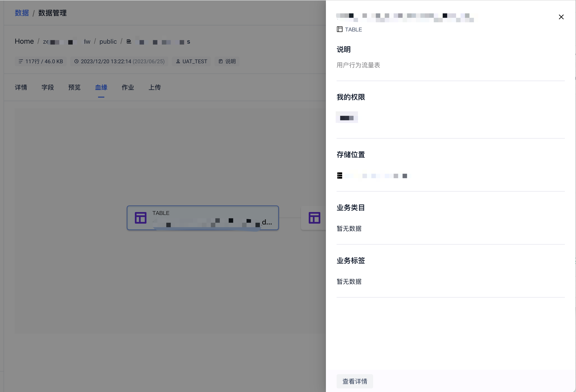
Task: Click the partially hidden second lineage node icon
Action: coord(314,218)
